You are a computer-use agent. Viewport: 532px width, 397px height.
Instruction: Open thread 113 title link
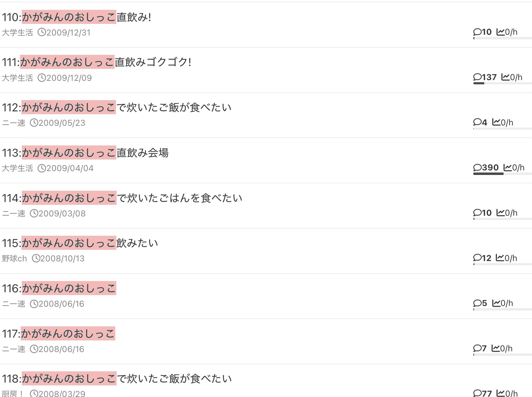click(85, 153)
